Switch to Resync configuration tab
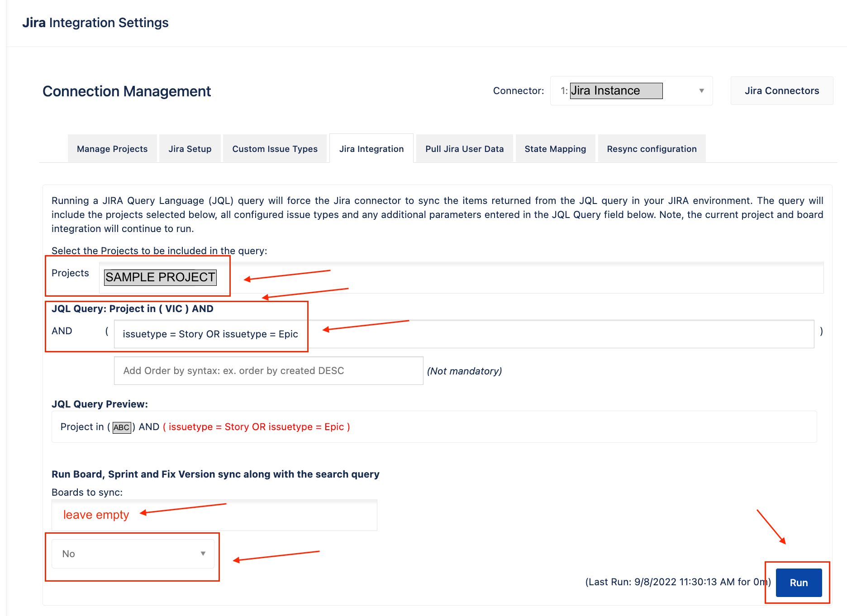Screen dimensions: 847x616 click(x=652, y=149)
